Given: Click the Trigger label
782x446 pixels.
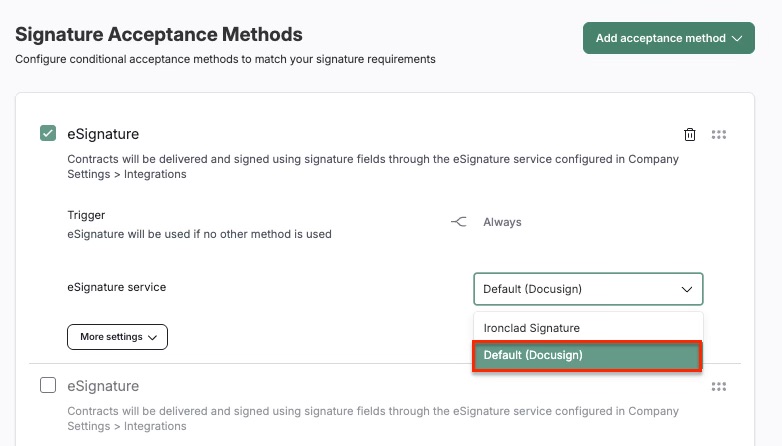Looking at the screenshot, I should click(x=86, y=215).
